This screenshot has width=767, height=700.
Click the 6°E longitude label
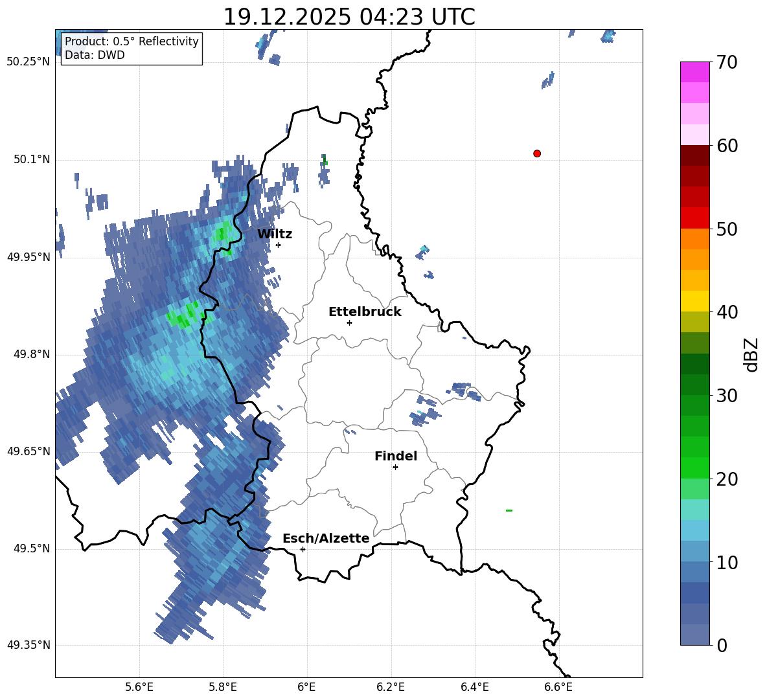[x=306, y=687]
